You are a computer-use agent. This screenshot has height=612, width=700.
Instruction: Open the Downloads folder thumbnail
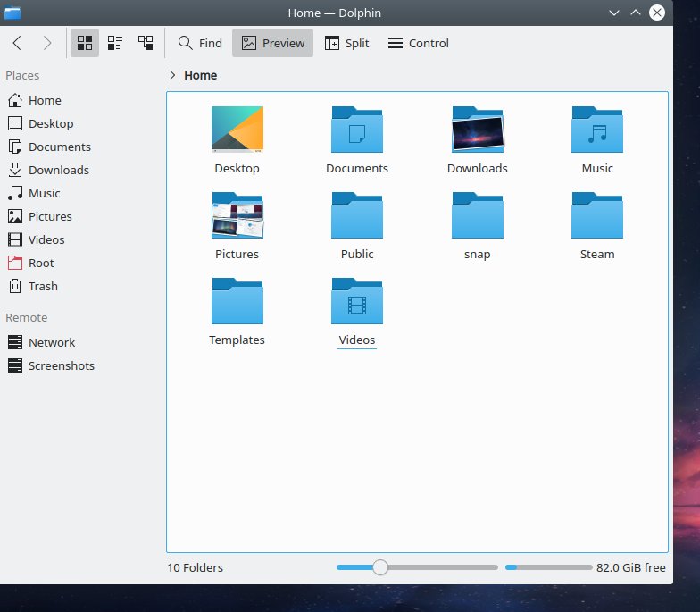477,130
